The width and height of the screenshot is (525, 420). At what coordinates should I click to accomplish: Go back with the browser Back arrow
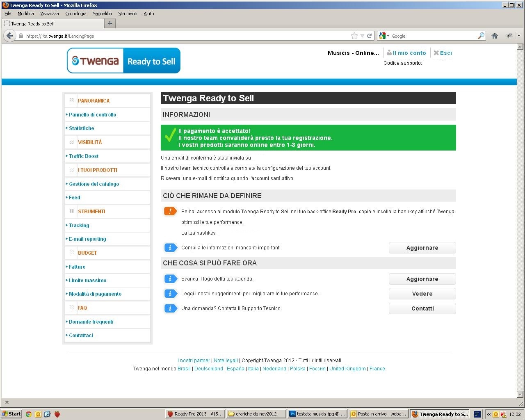click(x=10, y=36)
